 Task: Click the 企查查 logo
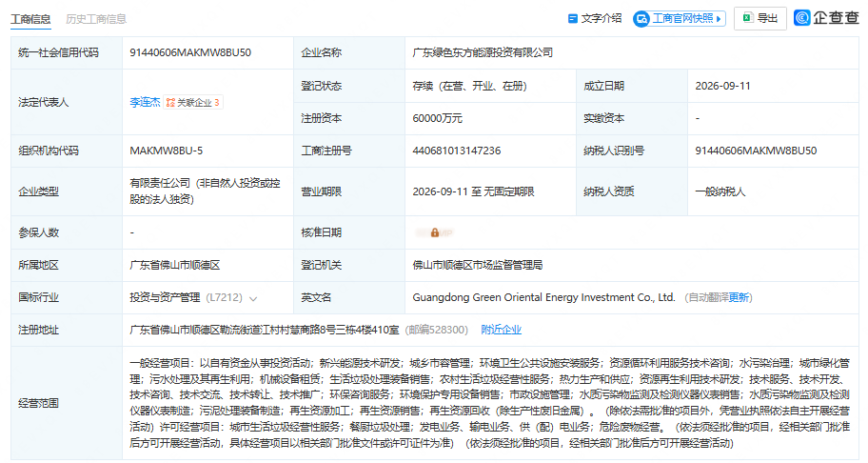(826, 18)
